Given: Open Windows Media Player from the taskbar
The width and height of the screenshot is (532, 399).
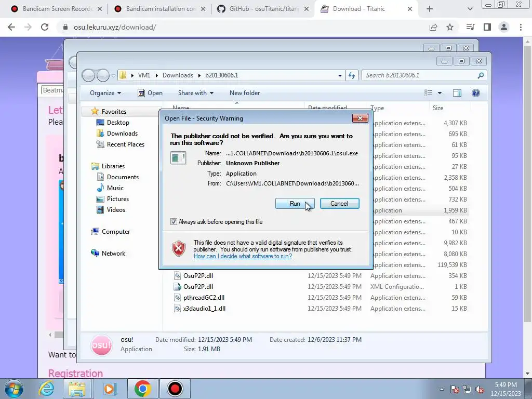Looking at the screenshot, I should 109,389.
